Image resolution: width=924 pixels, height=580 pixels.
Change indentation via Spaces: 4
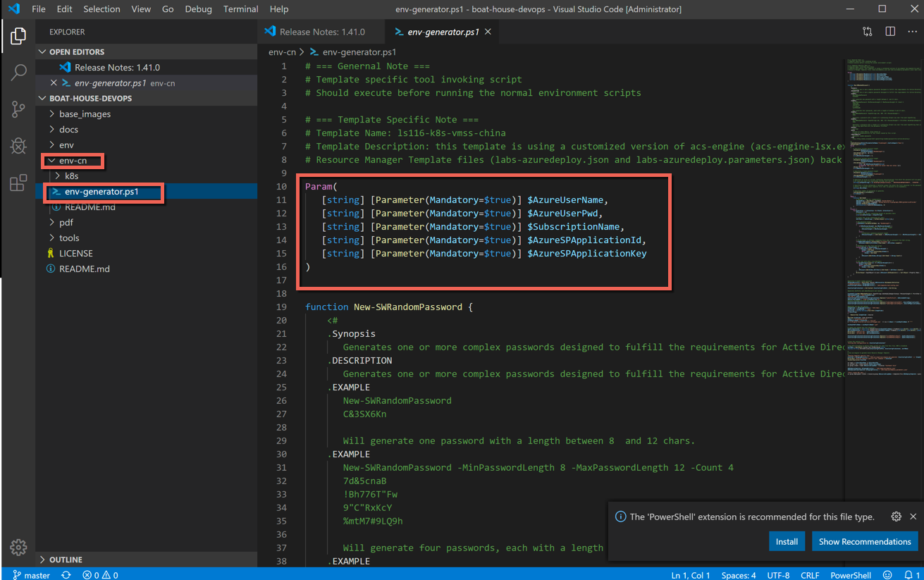(x=739, y=574)
